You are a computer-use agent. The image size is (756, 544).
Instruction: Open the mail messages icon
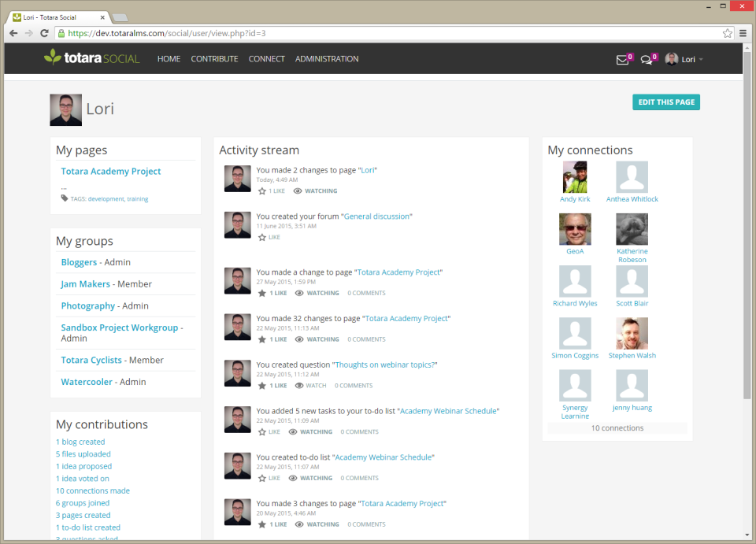pyautogui.click(x=622, y=60)
